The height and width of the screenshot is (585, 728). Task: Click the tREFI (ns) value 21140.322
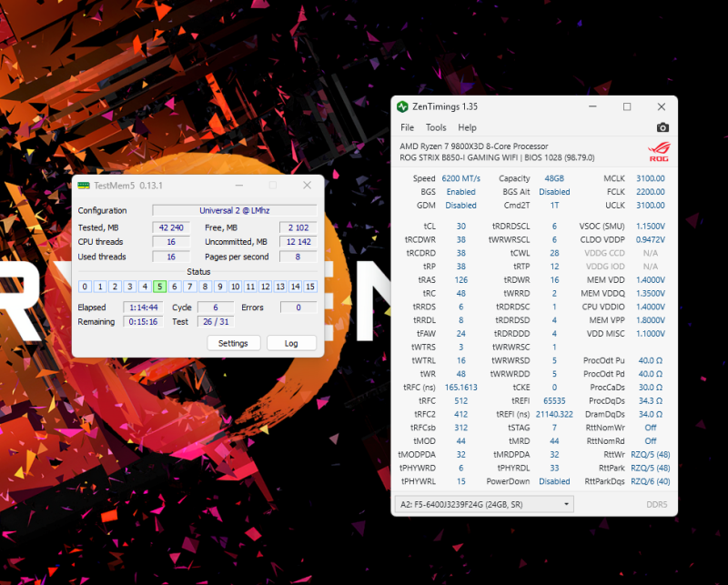pyautogui.click(x=554, y=414)
